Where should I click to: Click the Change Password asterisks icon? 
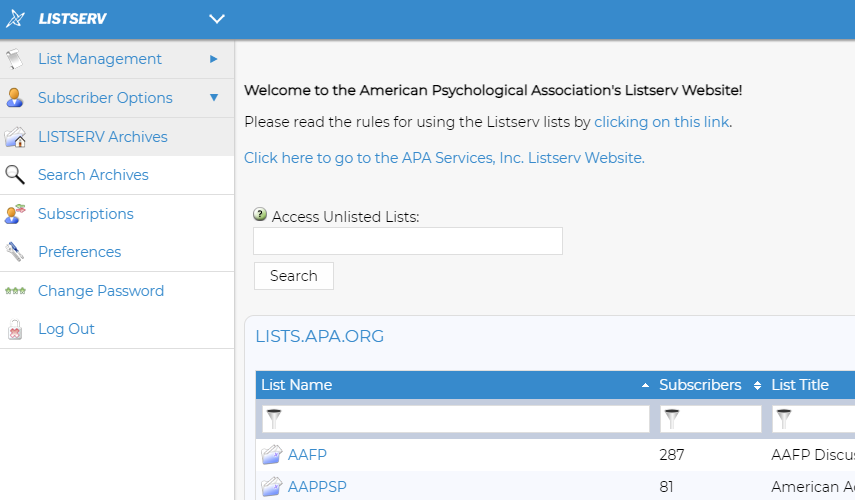pyautogui.click(x=15, y=291)
